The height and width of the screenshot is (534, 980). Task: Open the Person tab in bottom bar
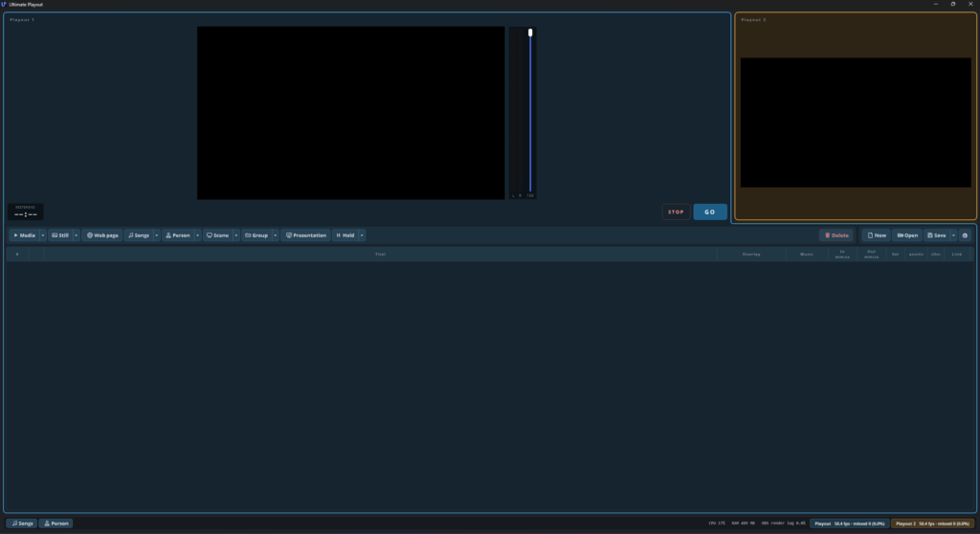[x=56, y=523]
